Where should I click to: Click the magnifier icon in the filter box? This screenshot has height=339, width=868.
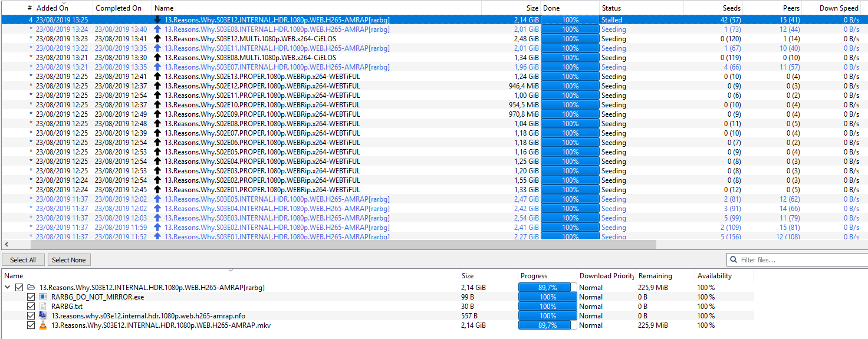734,260
